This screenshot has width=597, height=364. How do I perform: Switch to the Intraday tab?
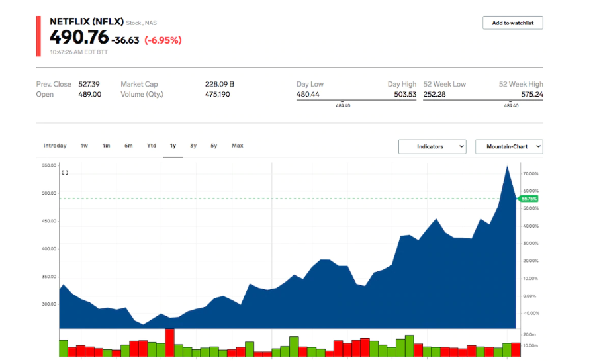(55, 146)
